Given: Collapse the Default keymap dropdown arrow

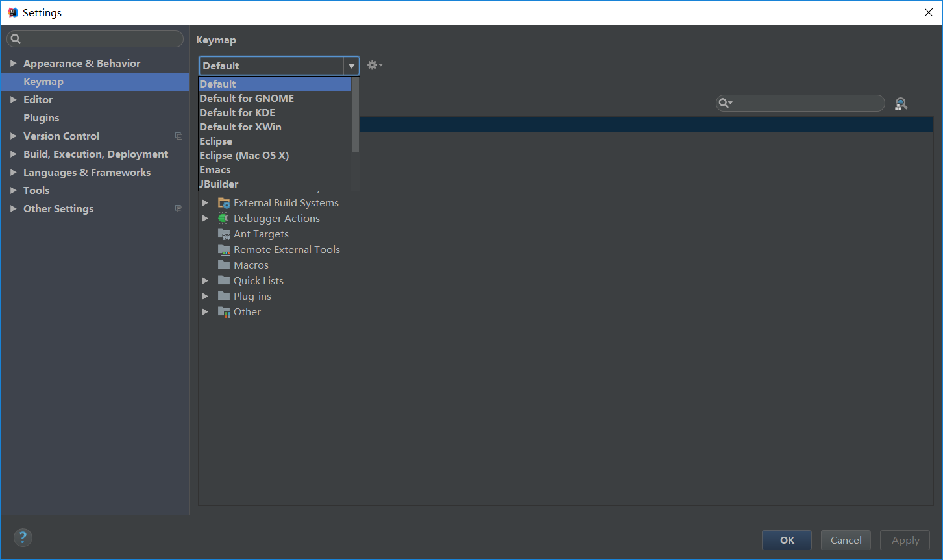Looking at the screenshot, I should [351, 66].
